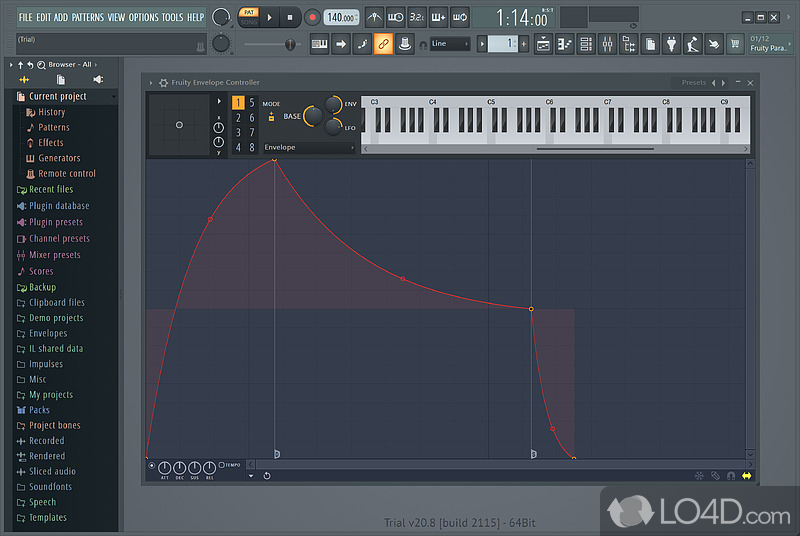Toggle typing keyboard to piano icon
Image resolution: width=800 pixels, height=536 pixels.
click(x=320, y=44)
